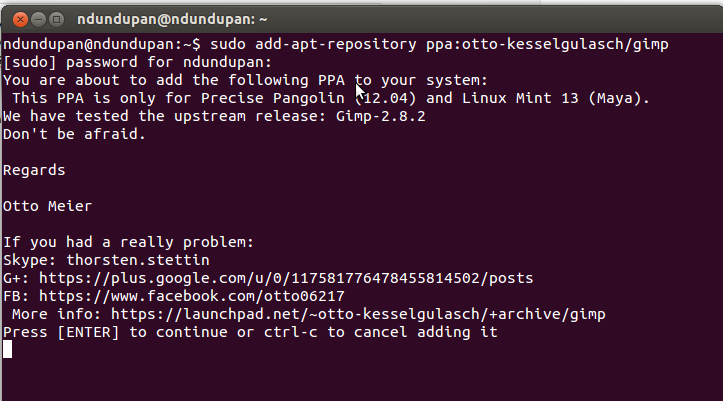
Task: Open the facebook.com/otto06217 link
Action: click(x=192, y=296)
